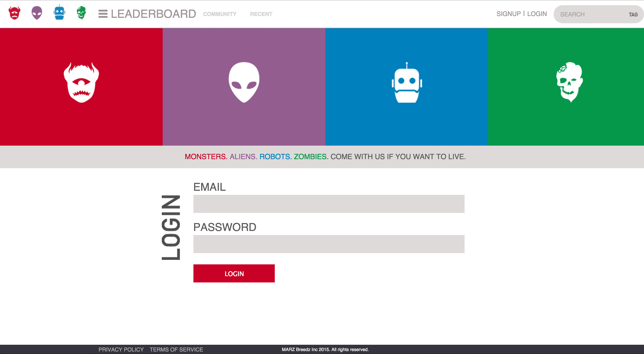The image size is (644, 354).
Task: Click the Login link in the header
Action: click(x=537, y=14)
